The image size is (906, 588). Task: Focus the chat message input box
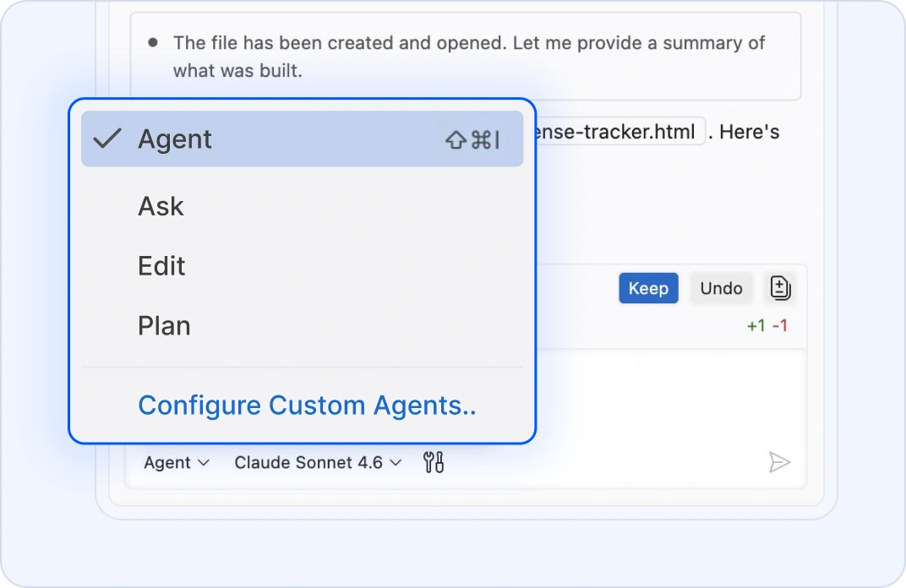pos(668,397)
